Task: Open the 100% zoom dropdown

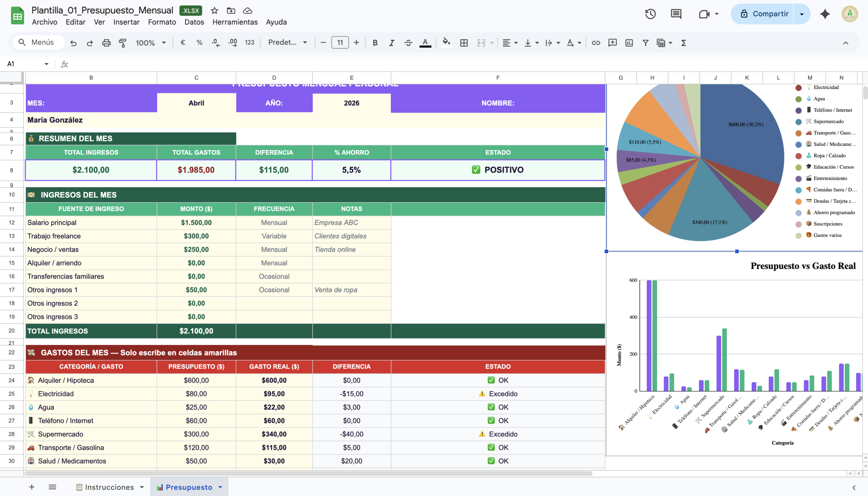Action: (x=151, y=43)
